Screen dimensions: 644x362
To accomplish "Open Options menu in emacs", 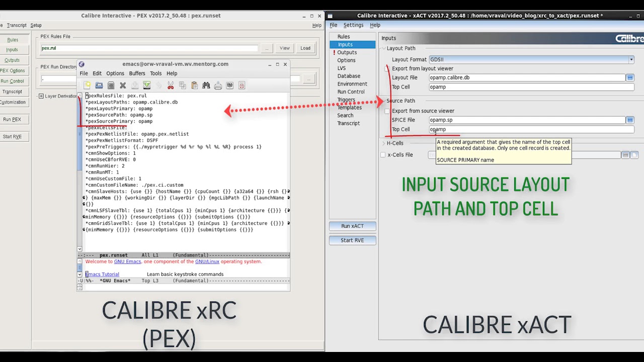I will coord(115,73).
